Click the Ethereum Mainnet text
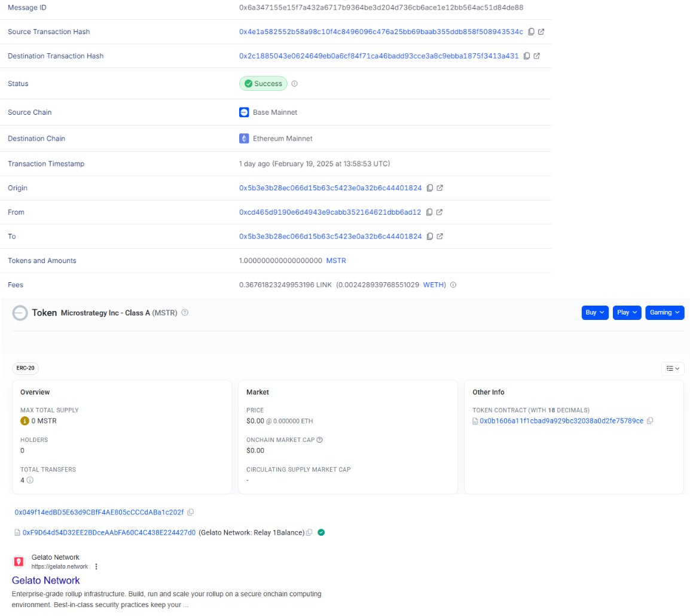This screenshot has height=616, width=690. click(x=282, y=139)
